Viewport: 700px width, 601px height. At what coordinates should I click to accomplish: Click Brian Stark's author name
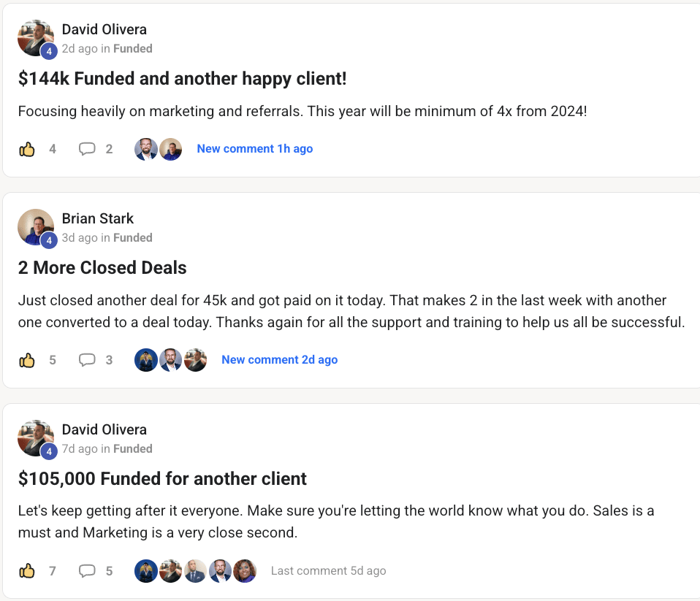tap(98, 219)
